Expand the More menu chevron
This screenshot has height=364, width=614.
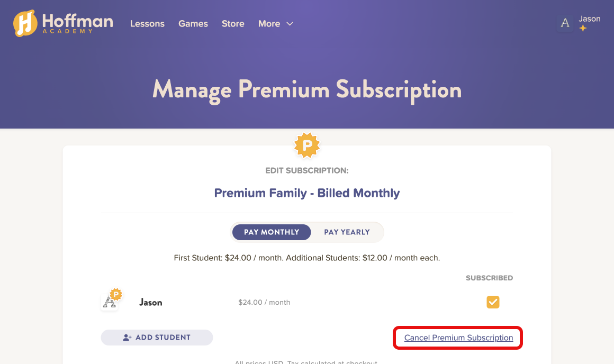point(290,24)
